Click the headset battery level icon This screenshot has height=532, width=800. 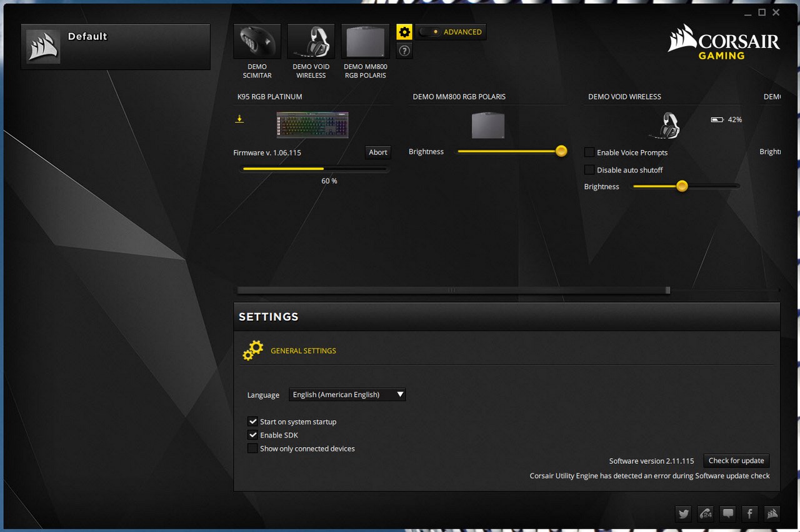[x=717, y=119]
